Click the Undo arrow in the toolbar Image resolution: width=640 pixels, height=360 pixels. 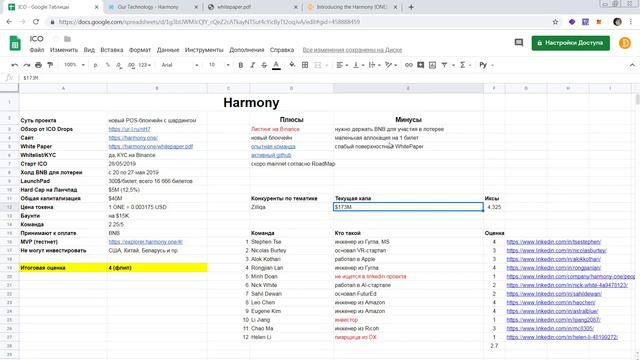click(x=15, y=65)
